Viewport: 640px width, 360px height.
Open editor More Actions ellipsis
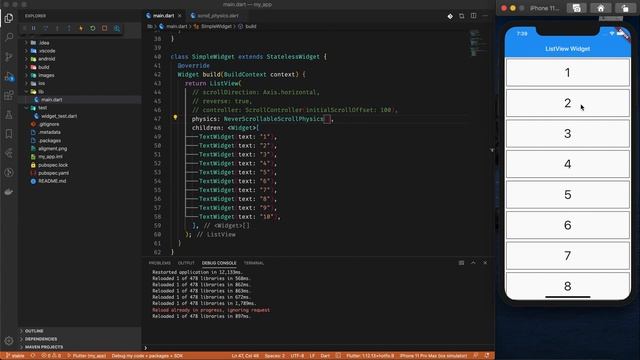coord(485,16)
